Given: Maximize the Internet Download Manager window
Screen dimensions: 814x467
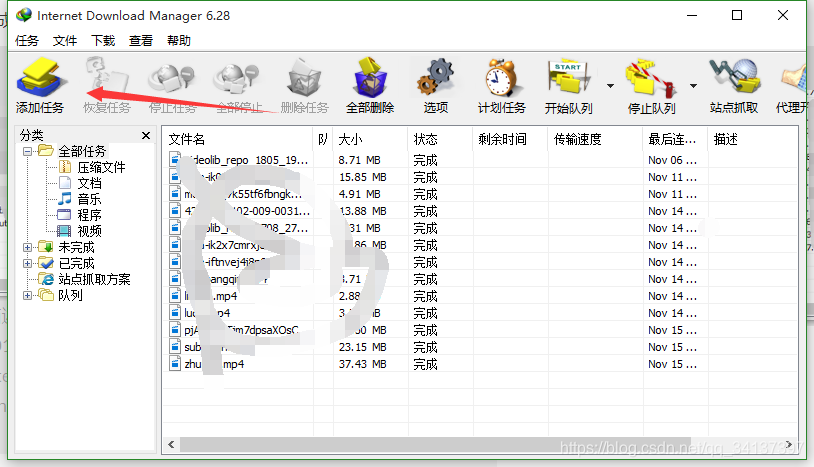Looking at the screenshot, I should (737, 16).
